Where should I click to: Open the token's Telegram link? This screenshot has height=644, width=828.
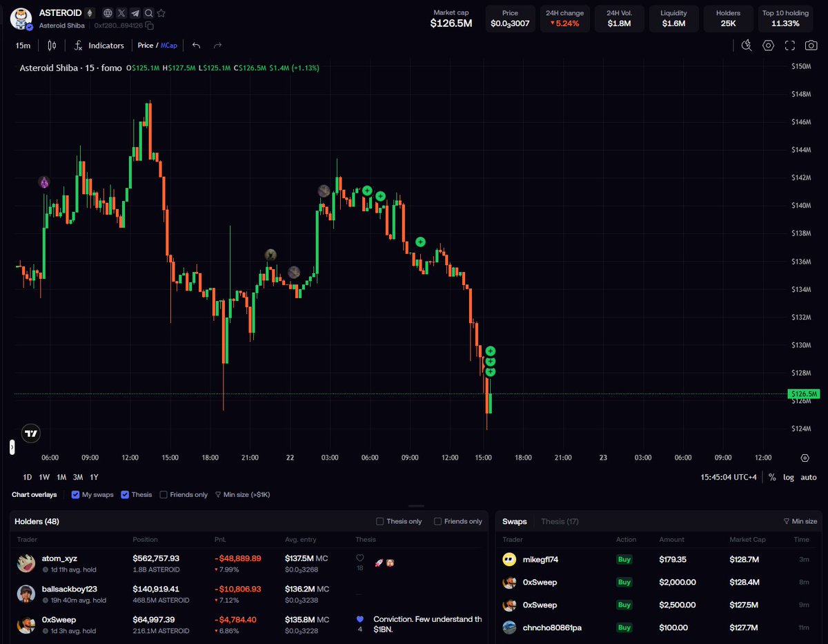[x=135, y=13]
